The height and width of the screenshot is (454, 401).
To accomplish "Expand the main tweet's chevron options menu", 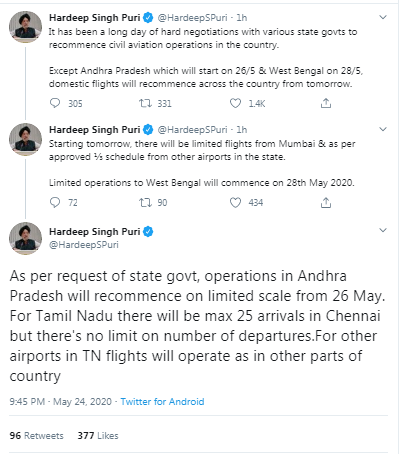I will click(x=383, y=230).
